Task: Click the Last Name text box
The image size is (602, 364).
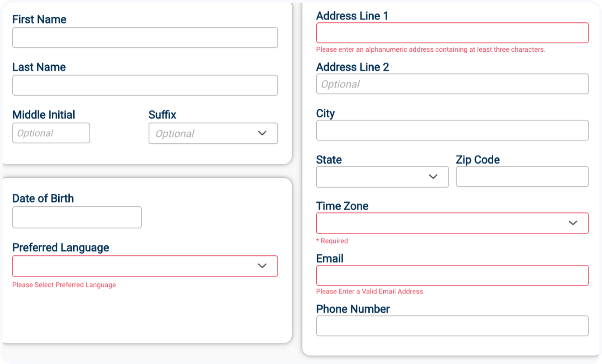Action: (x=145, y=85)
